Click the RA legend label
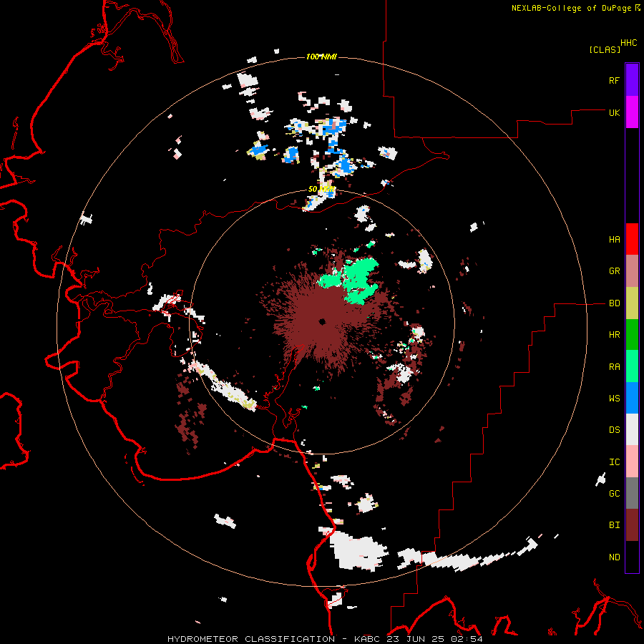Screen dimensions: 644x644 click(x=614, y=367)
